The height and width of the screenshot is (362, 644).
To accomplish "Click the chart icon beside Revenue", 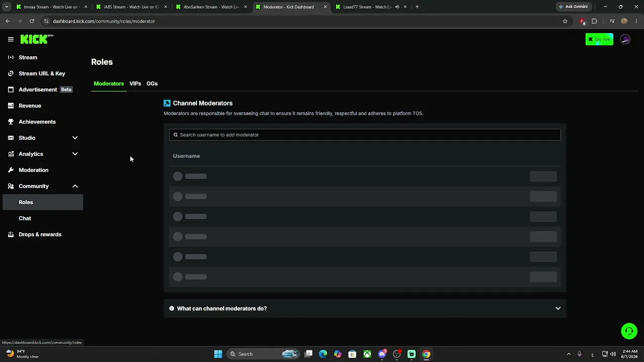I will coord(11,106).
